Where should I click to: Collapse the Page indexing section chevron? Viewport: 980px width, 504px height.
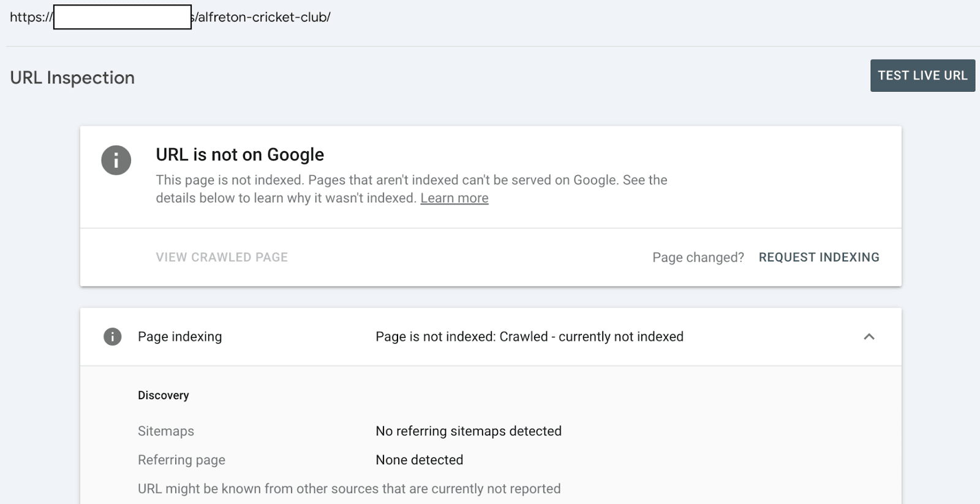point(869,336)
